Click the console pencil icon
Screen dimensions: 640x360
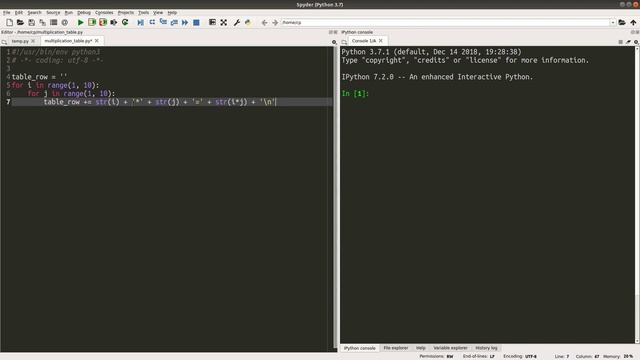point(628,42)
